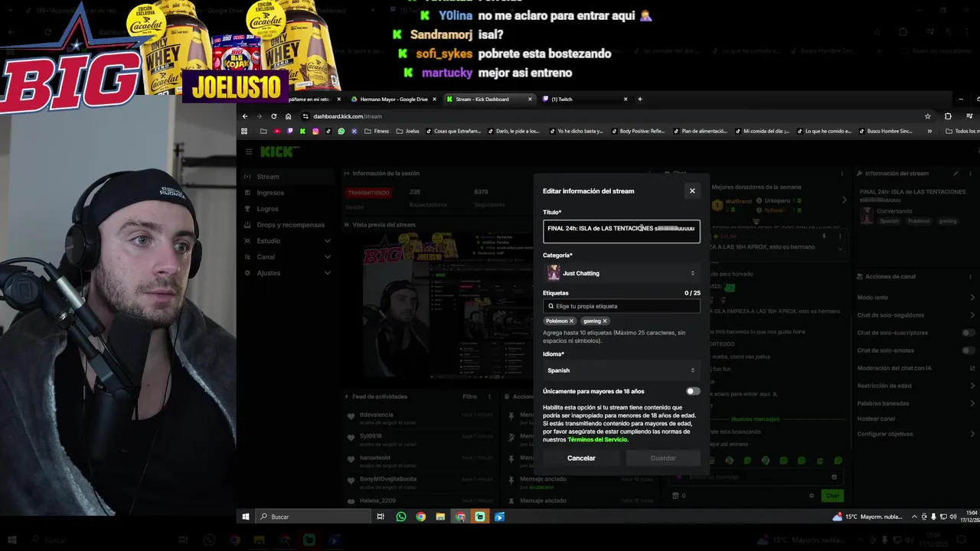Click the Kick logo
Image resolution: width=980 pixels, height=551 pixels.
point(277,152)
